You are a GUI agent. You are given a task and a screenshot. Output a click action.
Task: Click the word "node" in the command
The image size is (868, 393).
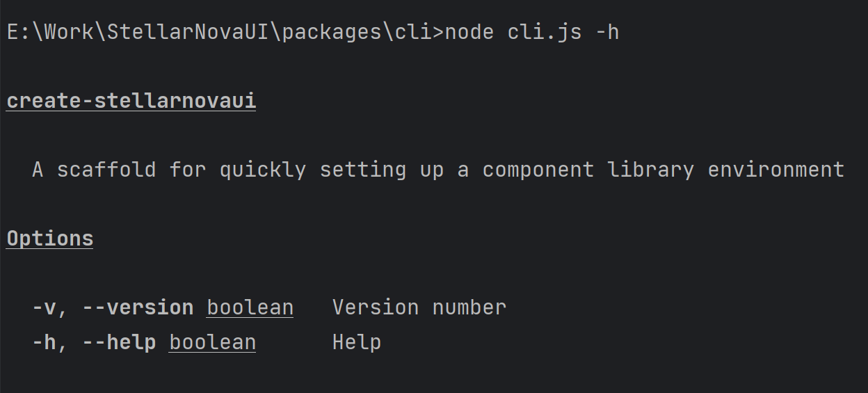(x=469, y=33)
